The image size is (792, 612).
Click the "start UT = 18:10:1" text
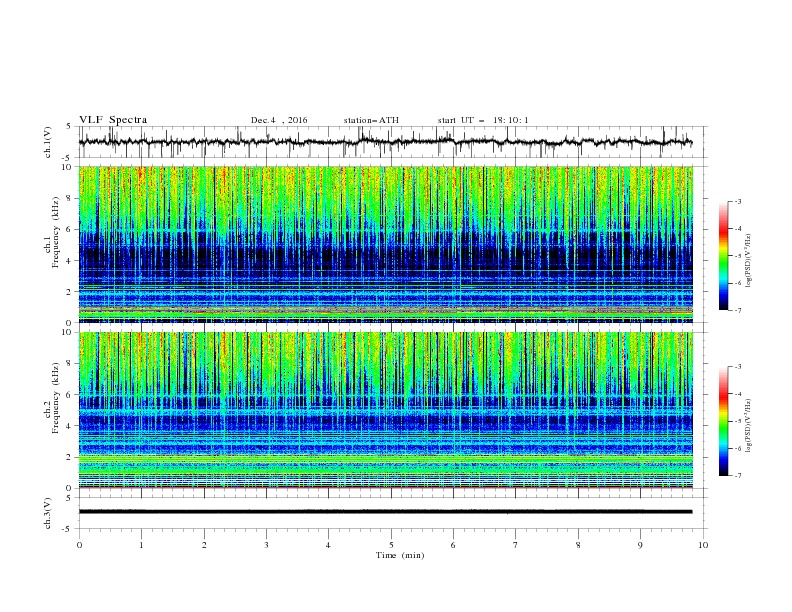coord(483,120)
